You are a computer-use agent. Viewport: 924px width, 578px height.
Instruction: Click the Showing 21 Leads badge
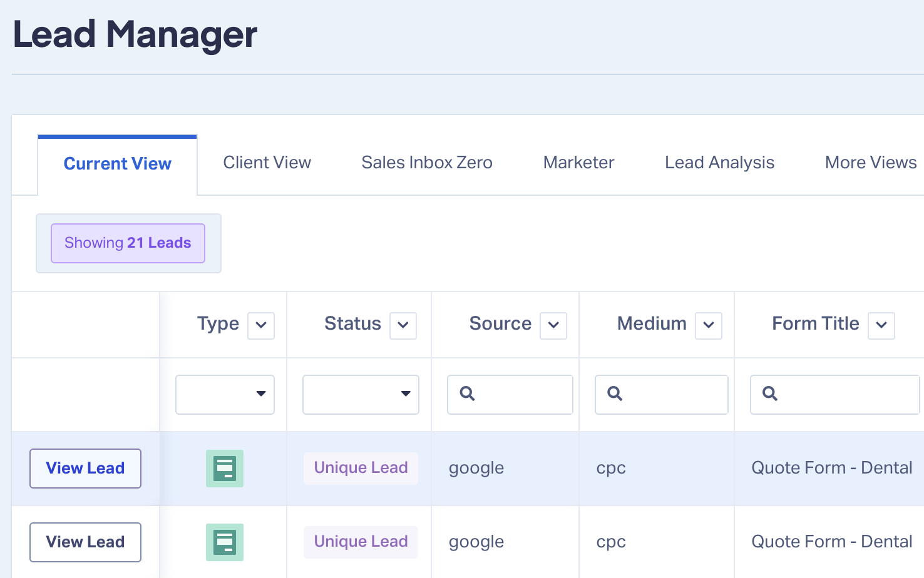pyautogui.click(x=128, y=243)
